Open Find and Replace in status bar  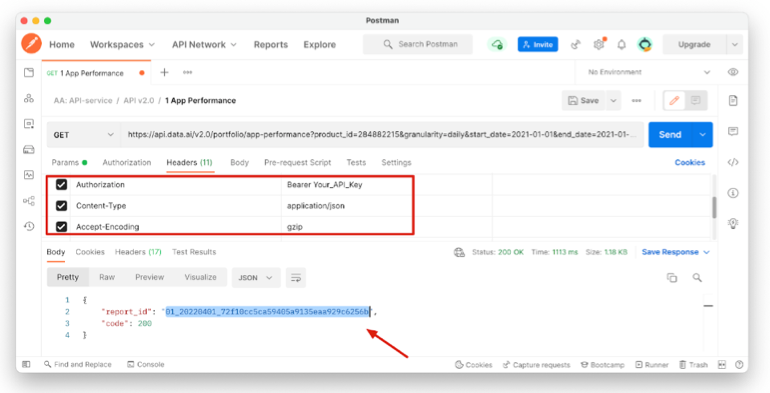78,365
